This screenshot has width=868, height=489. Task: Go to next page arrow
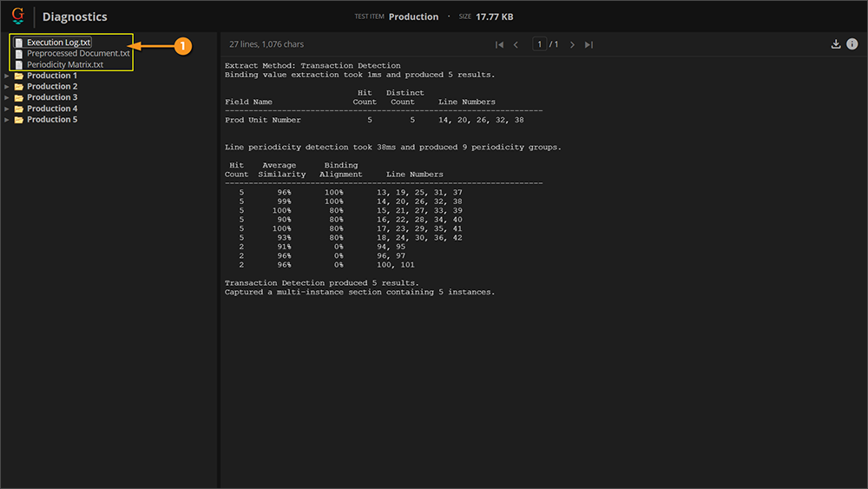tap(572, 44)
